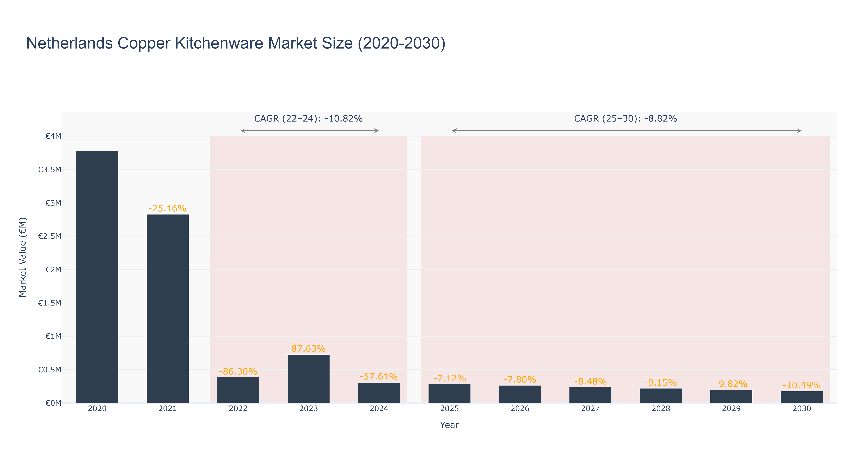Click the 2025 x-axis tick label
The height and width of the screenshot is (465, 868).
pos(449,409)
